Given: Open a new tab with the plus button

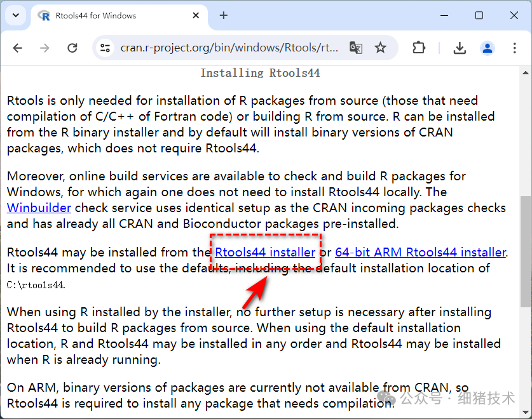Looking at the screenshot, I should point(222,15).
